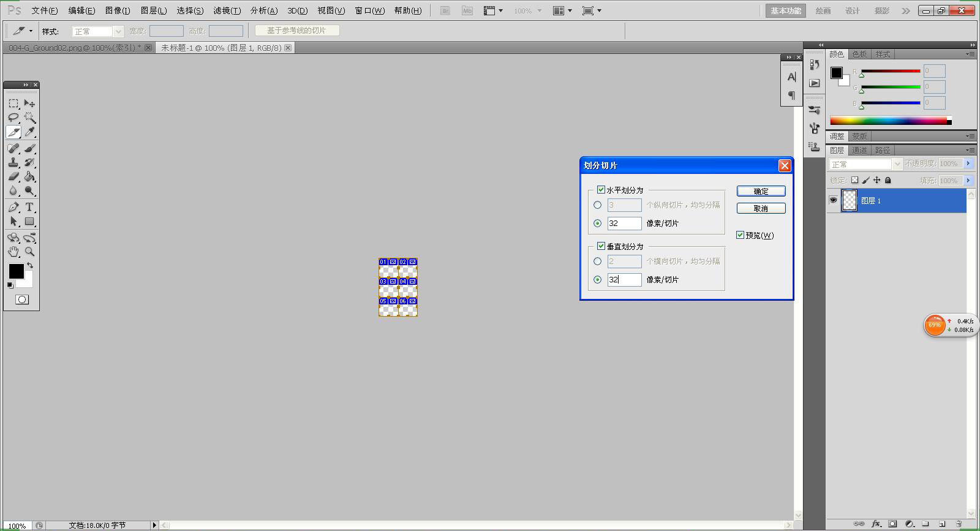The image size is (980, 531).
Task: Open the Actions panel play icon
Action: [x=814, y=83]
